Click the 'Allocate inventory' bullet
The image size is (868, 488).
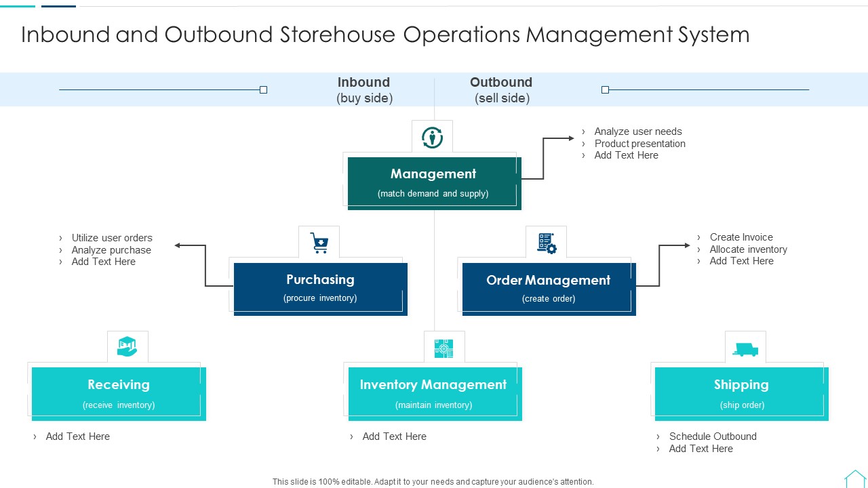[749, 249]
